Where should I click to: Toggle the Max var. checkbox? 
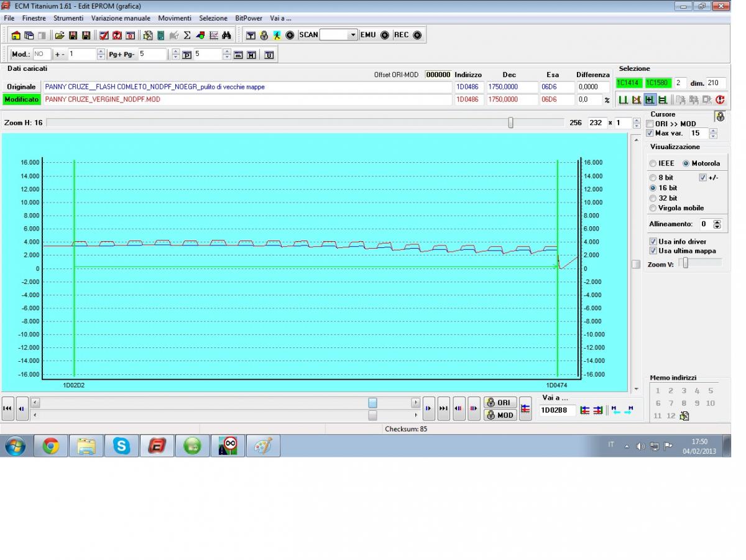650,133
